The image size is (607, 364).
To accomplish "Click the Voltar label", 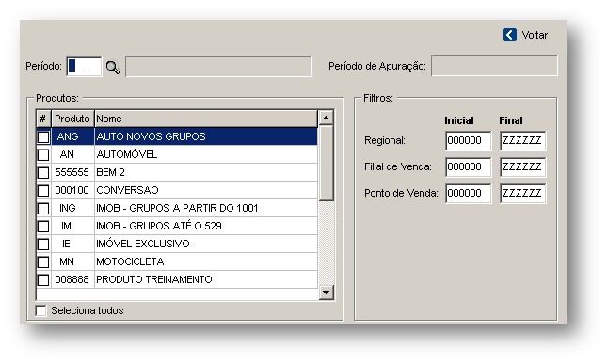I will (x=535, y=35).
